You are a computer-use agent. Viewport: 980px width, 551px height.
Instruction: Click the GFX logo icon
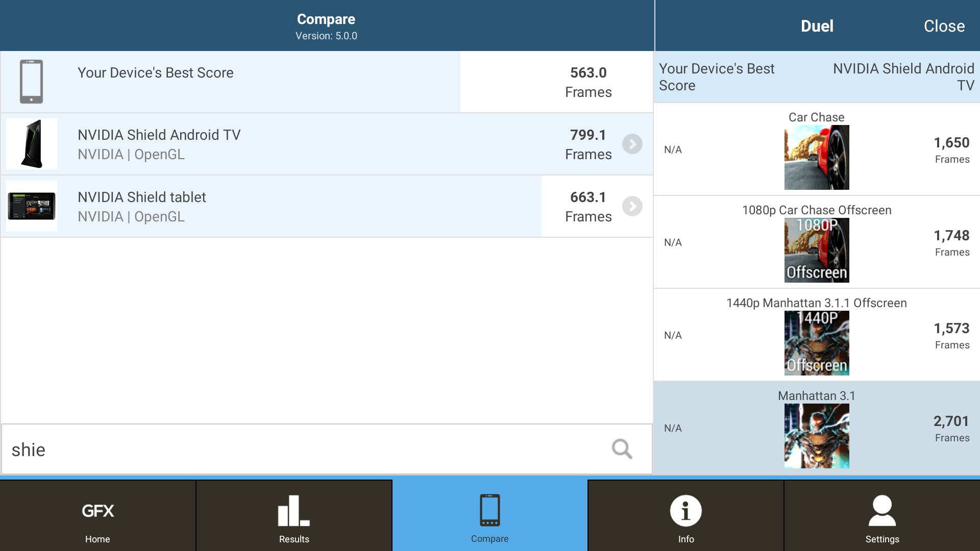click(x=97, y=511)
